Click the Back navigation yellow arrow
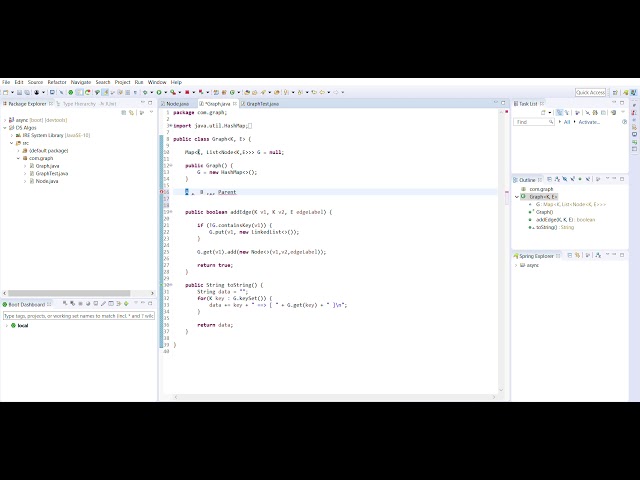Viewport: 640px width, 480px height. click(322, 93)
